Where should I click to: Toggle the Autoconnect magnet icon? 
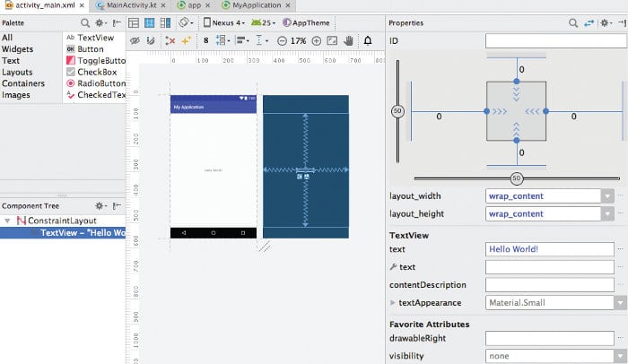151,40
